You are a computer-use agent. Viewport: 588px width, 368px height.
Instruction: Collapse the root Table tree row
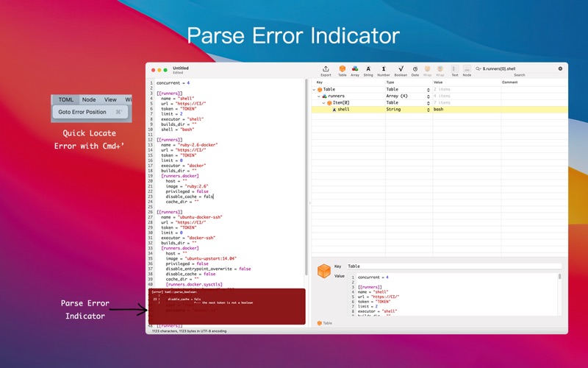click(x=315, y=89)
